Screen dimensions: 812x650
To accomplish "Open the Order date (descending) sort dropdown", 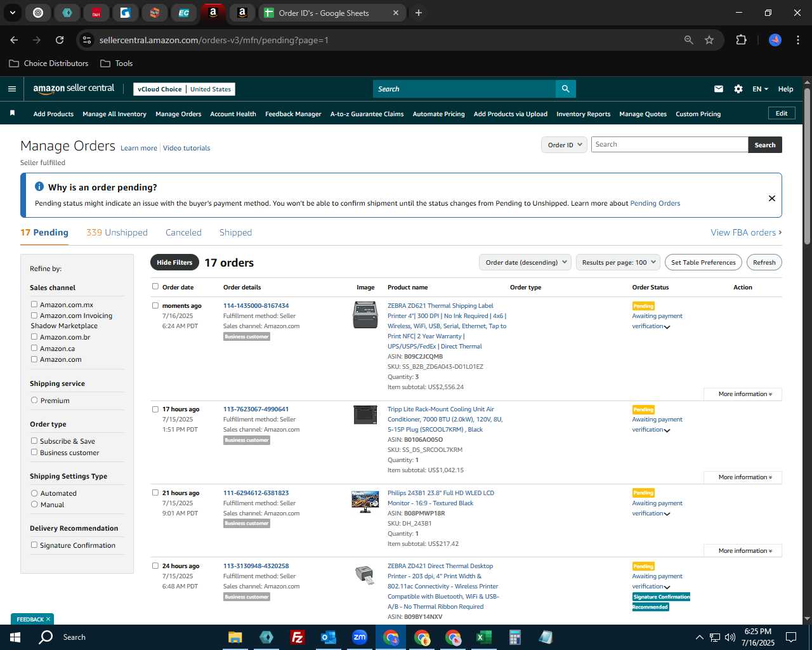I will coord(525,262).
